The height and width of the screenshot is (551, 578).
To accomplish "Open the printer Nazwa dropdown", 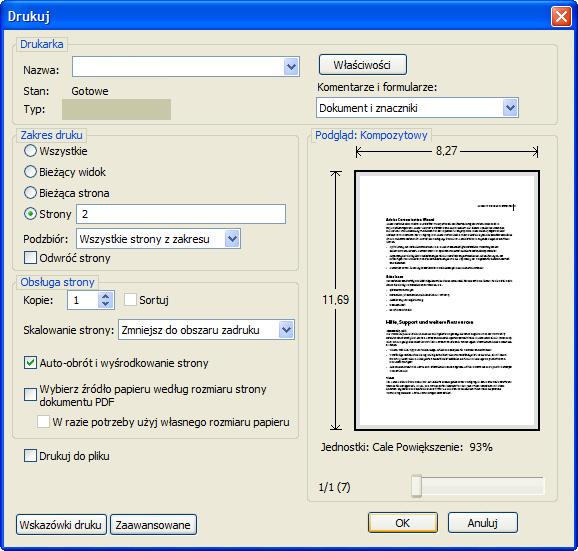I will 186,67.
